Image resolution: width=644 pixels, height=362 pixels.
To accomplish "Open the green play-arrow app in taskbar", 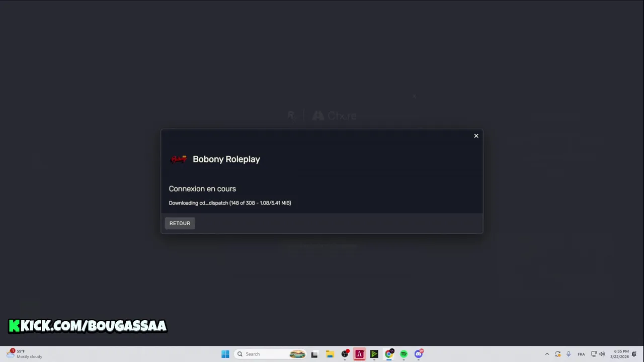I will click(x=374, y=354).
